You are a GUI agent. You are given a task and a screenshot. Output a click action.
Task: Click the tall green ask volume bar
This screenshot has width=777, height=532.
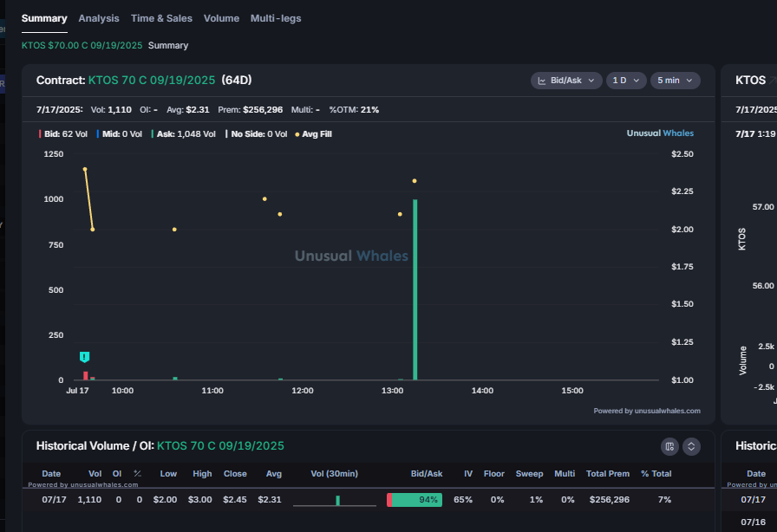tap(415, 289)
